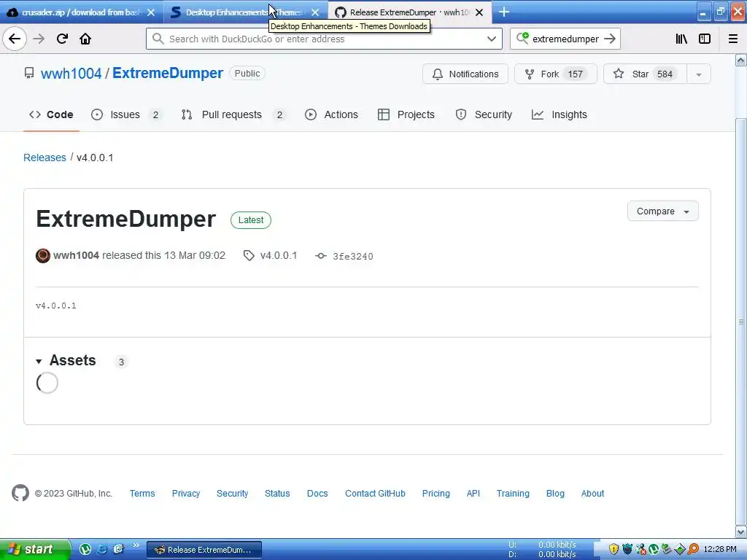Open the Library bookshelf icon
This screenshot has width=747, height=560.
pos(681,39)
